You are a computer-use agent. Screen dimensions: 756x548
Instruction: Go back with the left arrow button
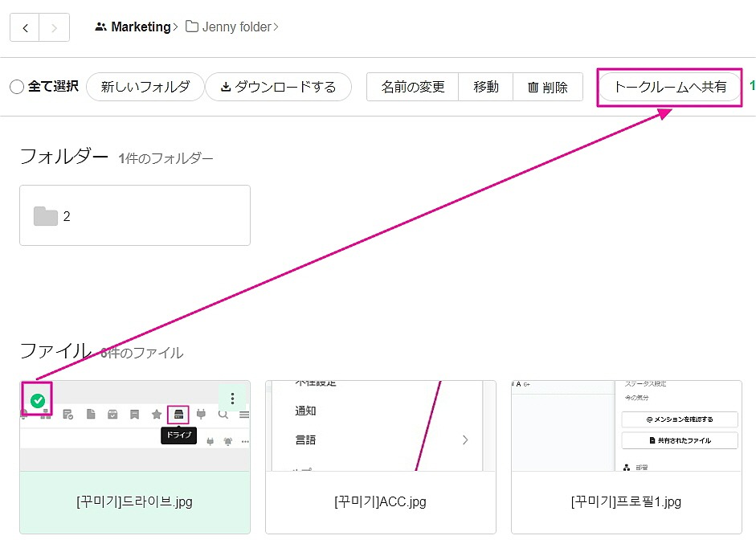pyautogui.click(x=25, y=28)
